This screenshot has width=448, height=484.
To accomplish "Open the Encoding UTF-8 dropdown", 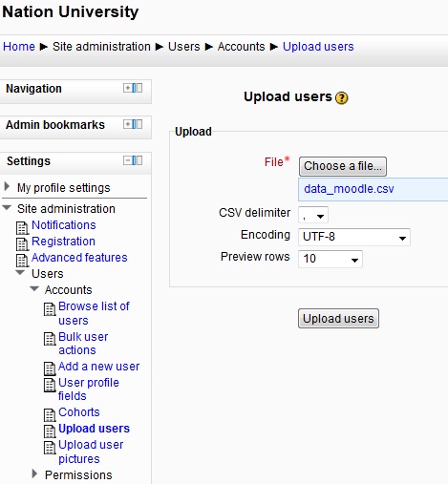I will (x=354, y=237).
